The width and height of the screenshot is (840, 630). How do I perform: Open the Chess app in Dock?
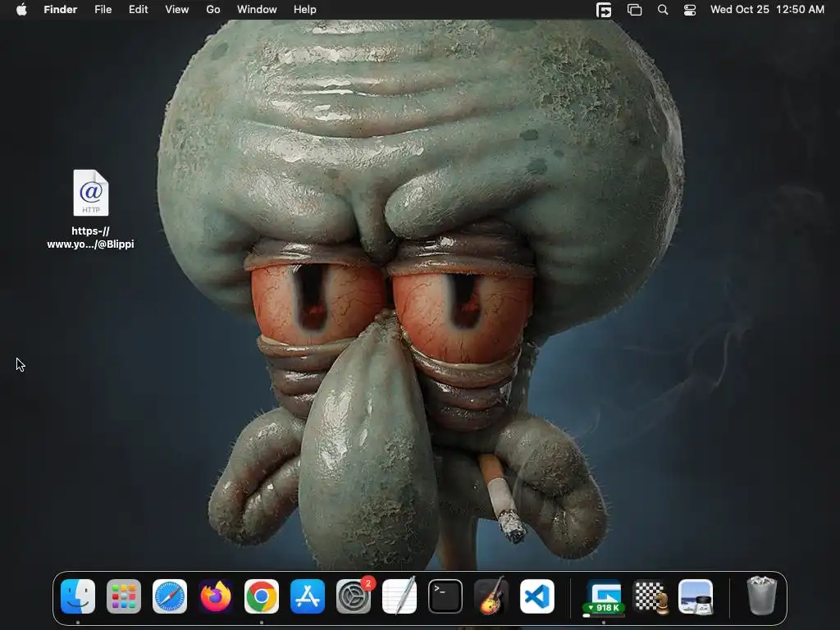tap(651, 597)
